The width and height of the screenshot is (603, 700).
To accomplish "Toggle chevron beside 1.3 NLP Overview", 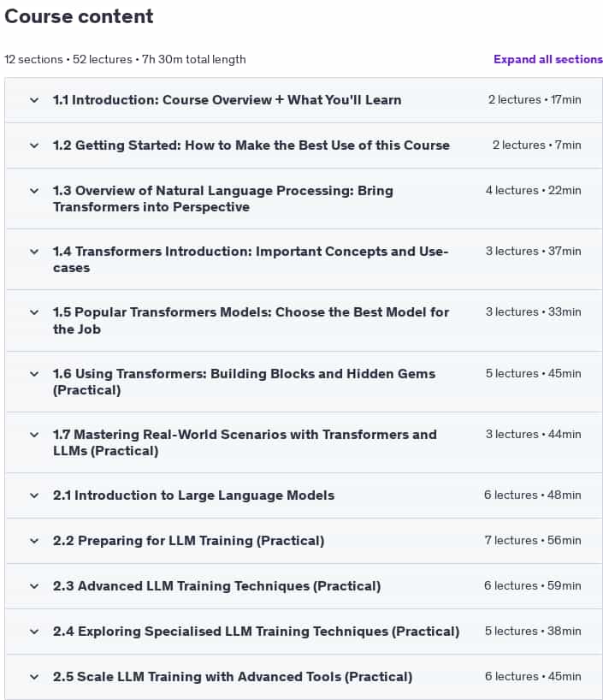I will click(x=34, y=191).
